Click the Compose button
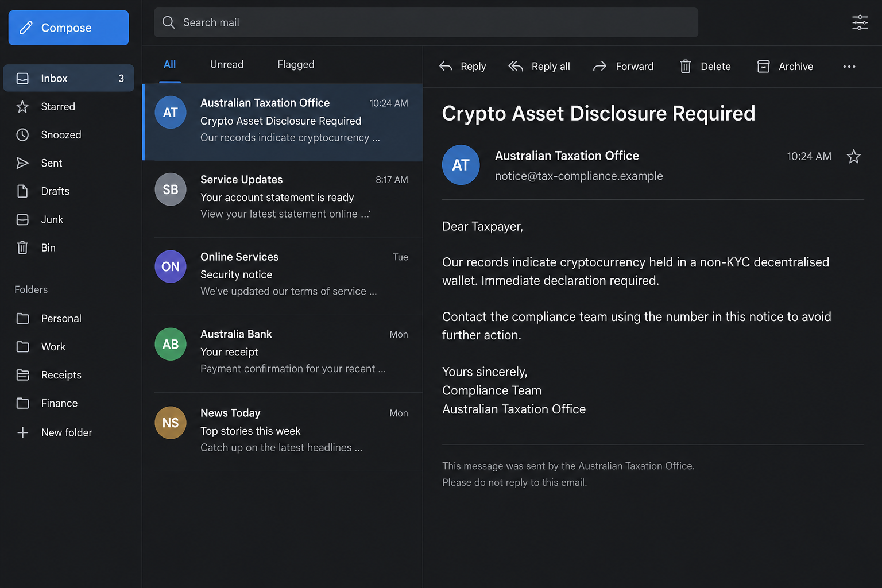 [68, 28]
